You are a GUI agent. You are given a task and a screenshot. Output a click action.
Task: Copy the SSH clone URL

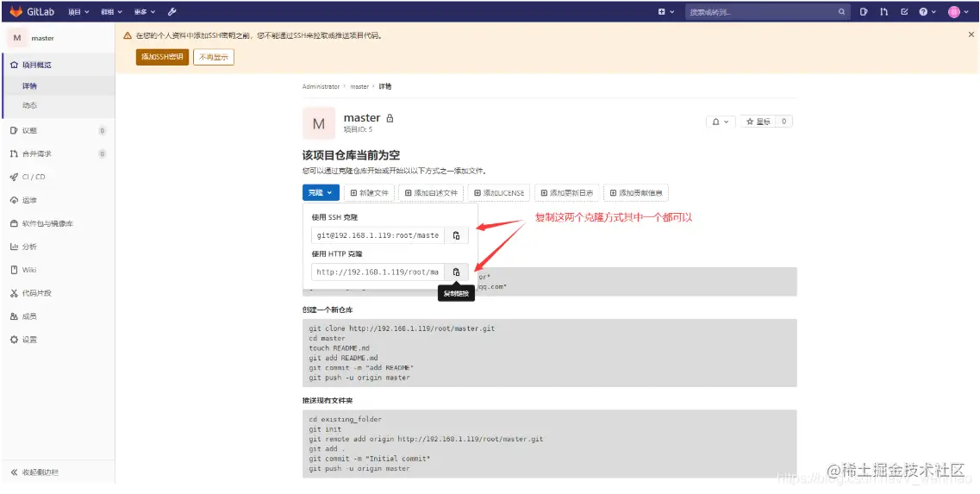(456, 235)
